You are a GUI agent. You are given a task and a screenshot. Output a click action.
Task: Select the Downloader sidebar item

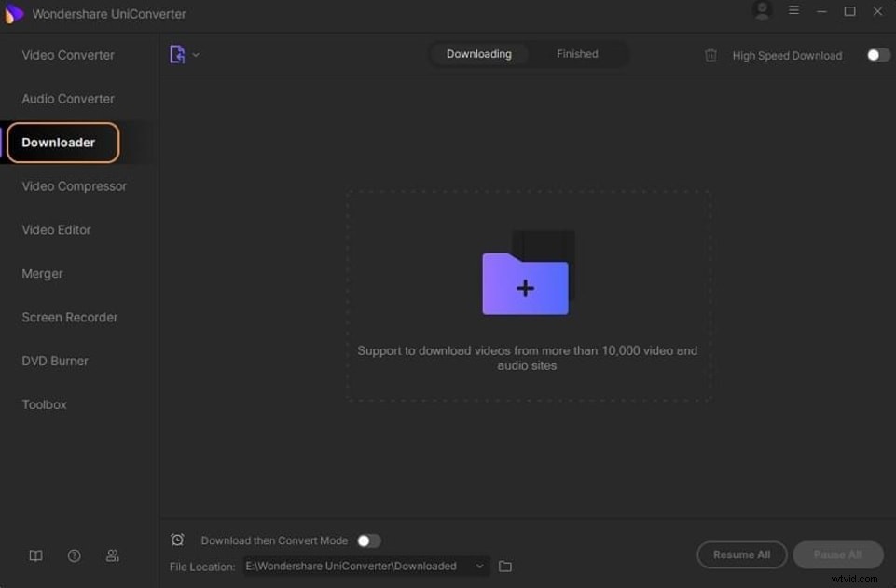coord(62,142)
